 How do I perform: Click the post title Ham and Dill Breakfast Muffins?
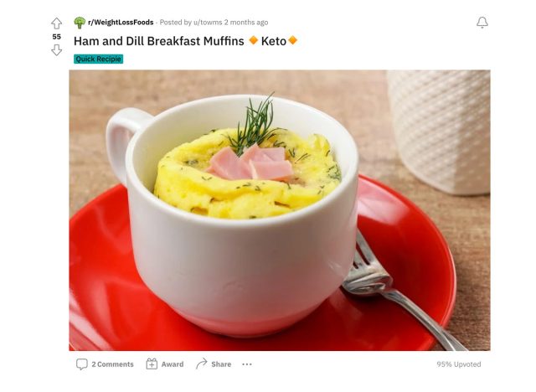coord(159,41)
